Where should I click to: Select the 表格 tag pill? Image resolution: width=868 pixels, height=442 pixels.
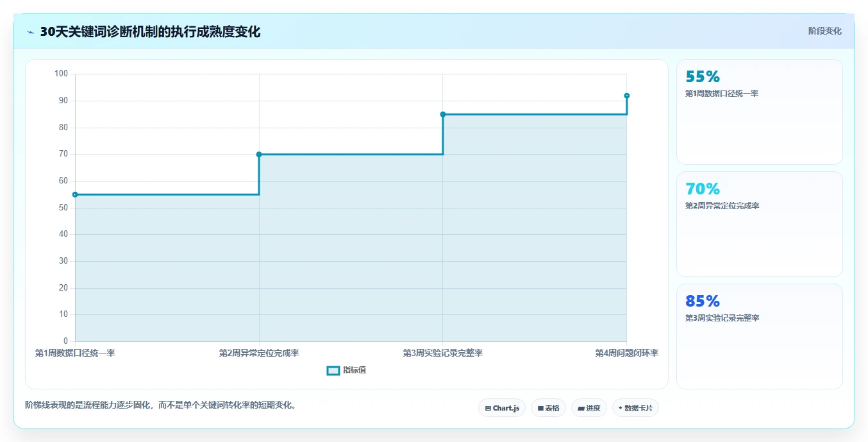tap(548, 408)
